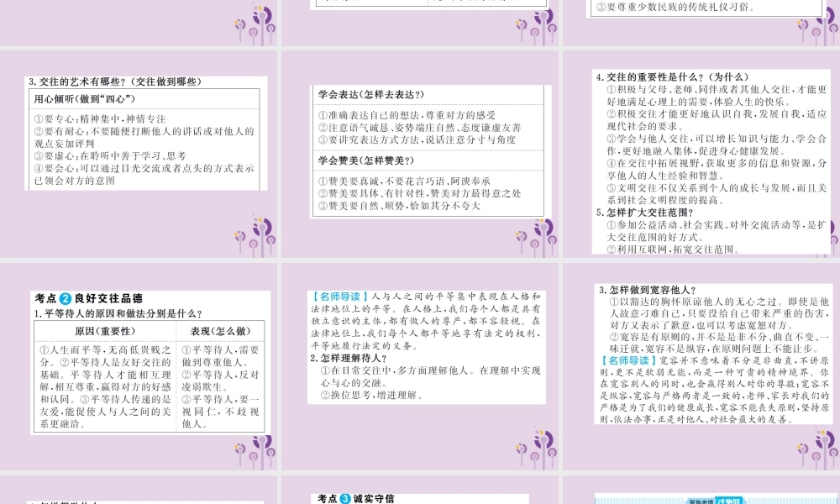The image size is (840, 504).
Task: Select the 3.怎样做到宽容他人 slide
Action: (x=701, y=366)
